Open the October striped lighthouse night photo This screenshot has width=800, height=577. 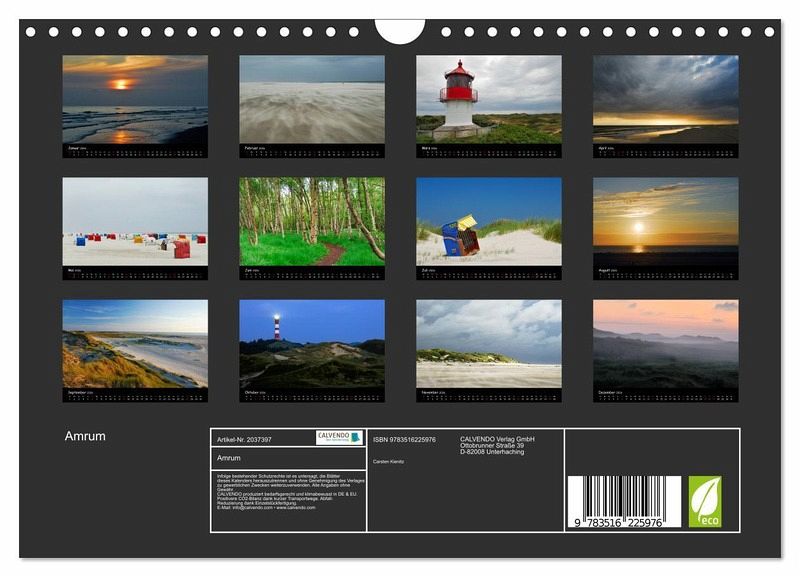coord(312,344)
